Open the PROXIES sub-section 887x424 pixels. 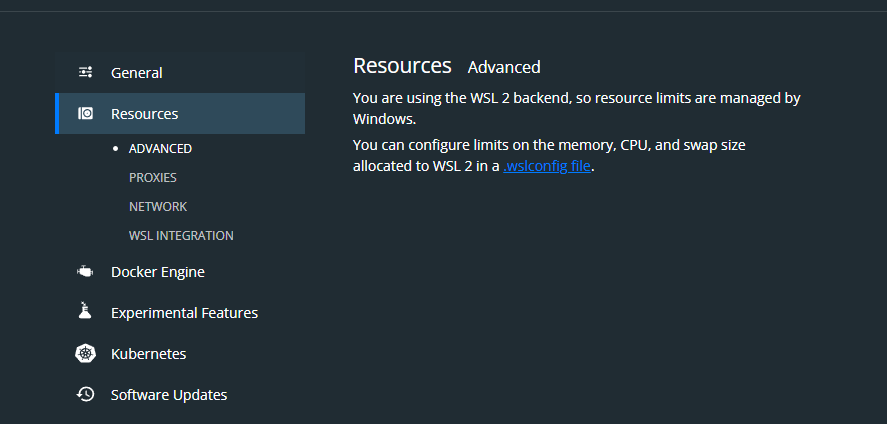pos(153,177)
